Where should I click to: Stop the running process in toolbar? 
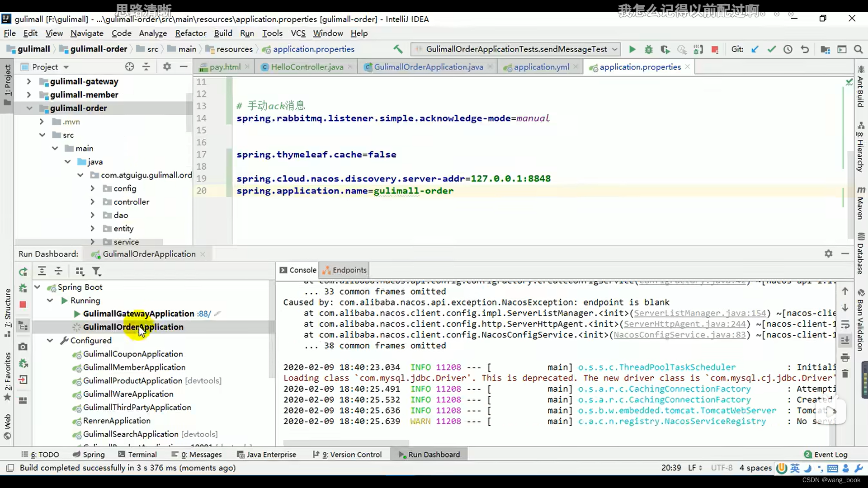(715, 49)
